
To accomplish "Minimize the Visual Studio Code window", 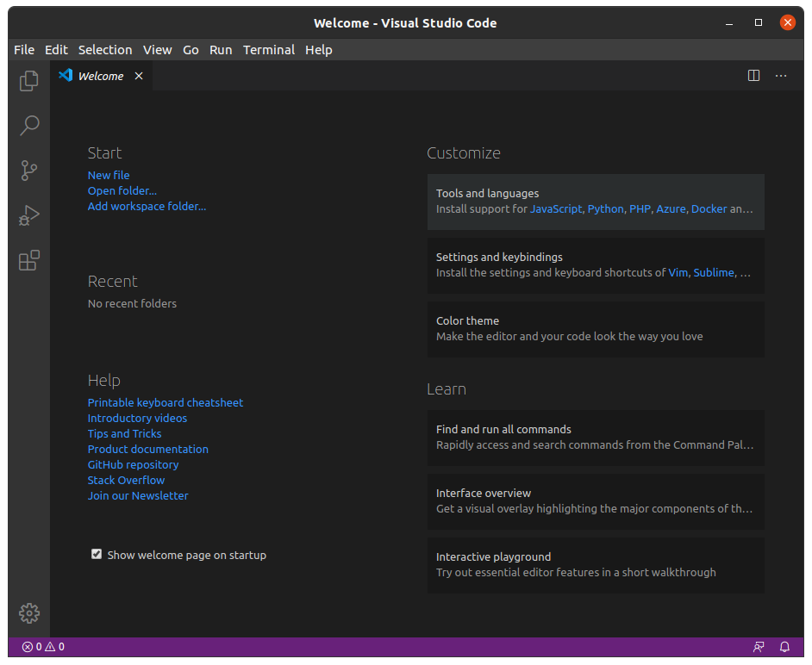I will click(x=729, y=23).
